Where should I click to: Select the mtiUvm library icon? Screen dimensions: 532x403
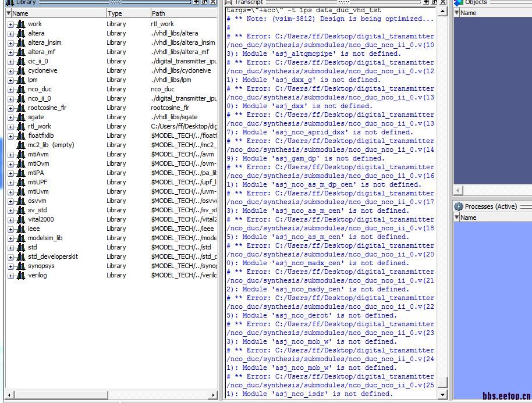21,192
